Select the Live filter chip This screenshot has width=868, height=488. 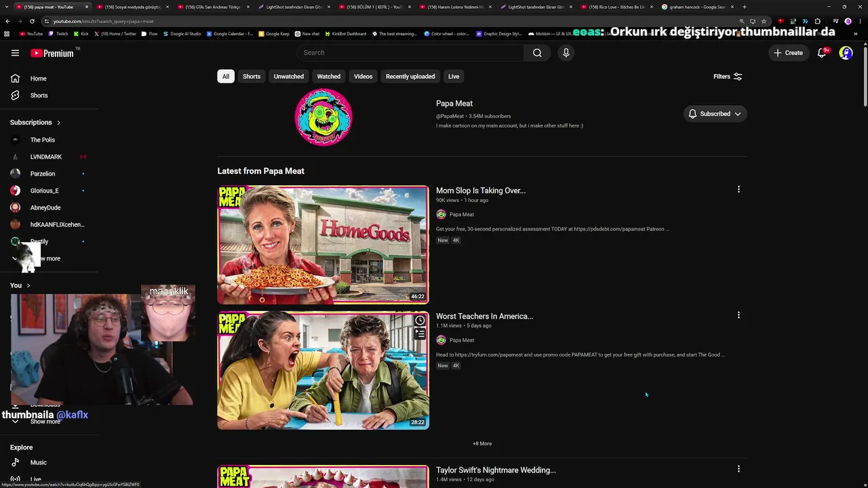(454, 77)
